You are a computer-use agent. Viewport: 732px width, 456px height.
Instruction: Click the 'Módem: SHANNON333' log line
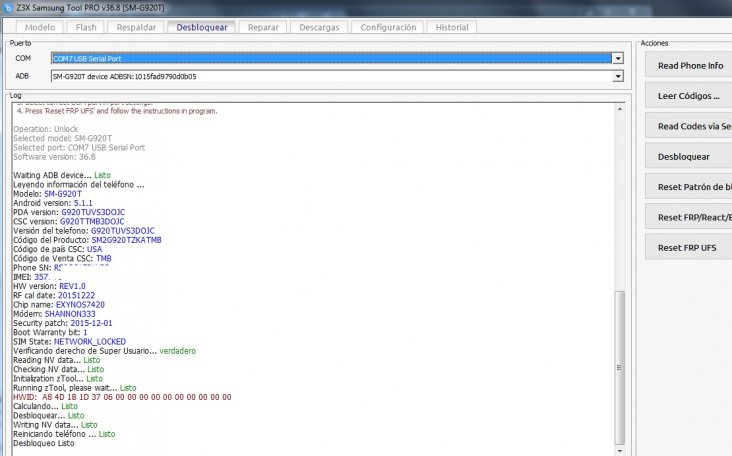pos(54,314)
